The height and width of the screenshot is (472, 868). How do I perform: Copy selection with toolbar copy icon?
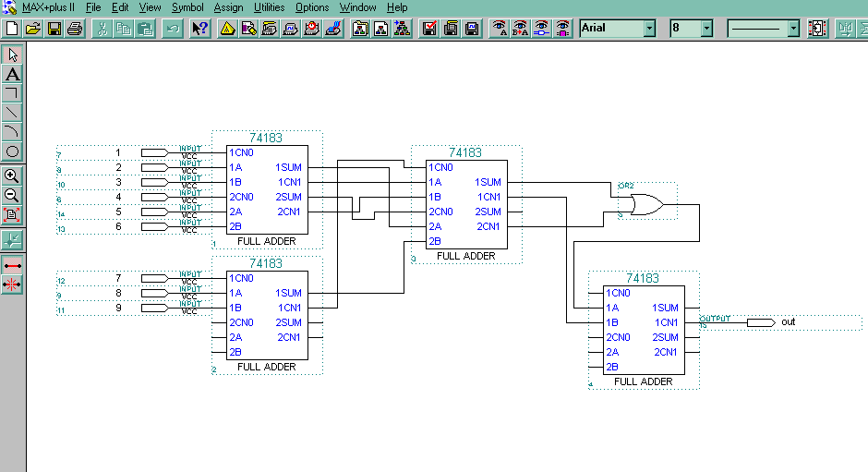click(124, 29)
